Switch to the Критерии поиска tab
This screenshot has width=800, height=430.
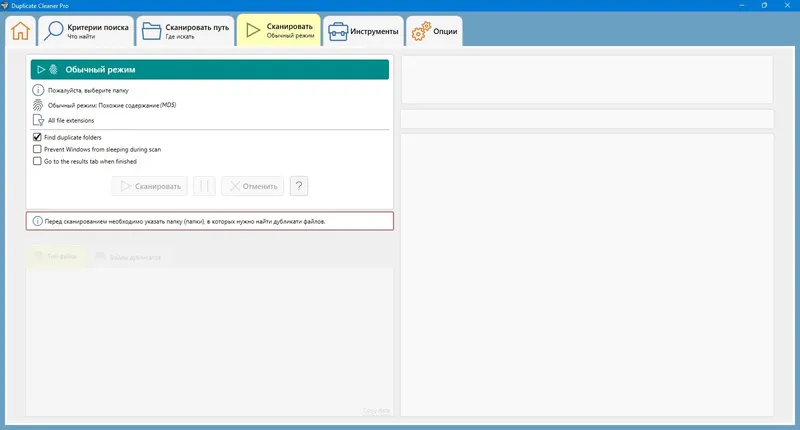click(x=86, y=31)
